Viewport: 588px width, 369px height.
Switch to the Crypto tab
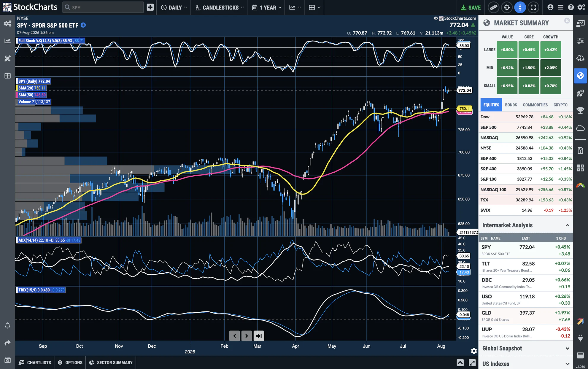560,105
